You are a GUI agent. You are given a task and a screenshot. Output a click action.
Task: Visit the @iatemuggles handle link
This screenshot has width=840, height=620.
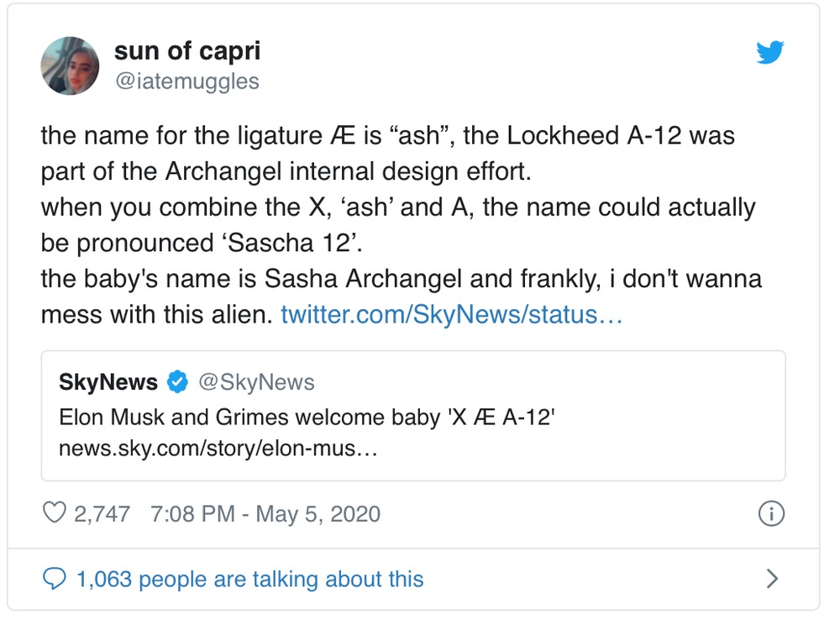click(186, 81)
